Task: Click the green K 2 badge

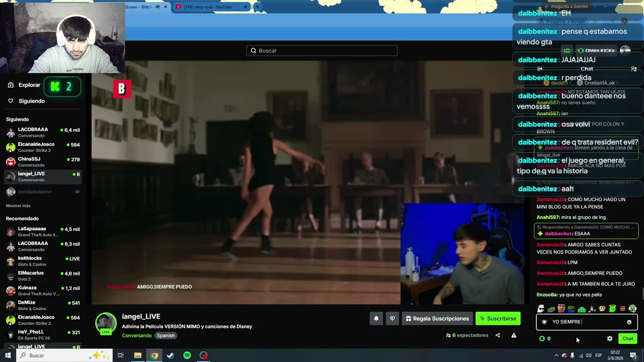Action: coord(62,87)
